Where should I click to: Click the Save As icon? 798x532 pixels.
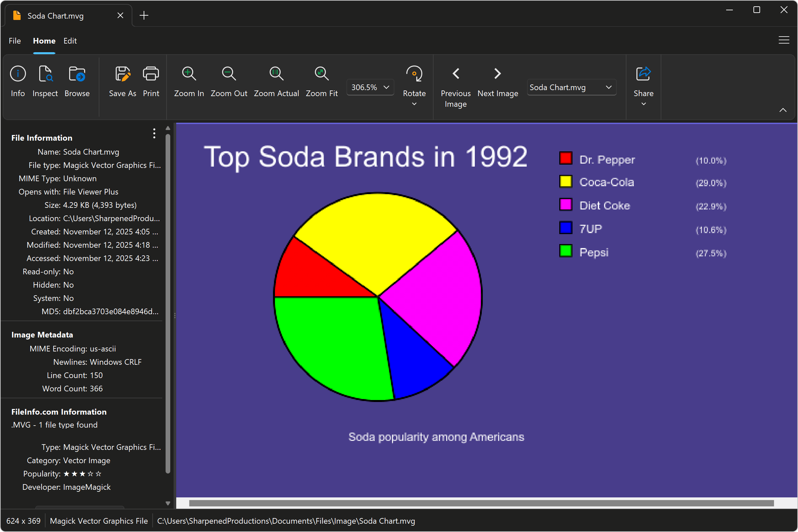click(122, 73)
